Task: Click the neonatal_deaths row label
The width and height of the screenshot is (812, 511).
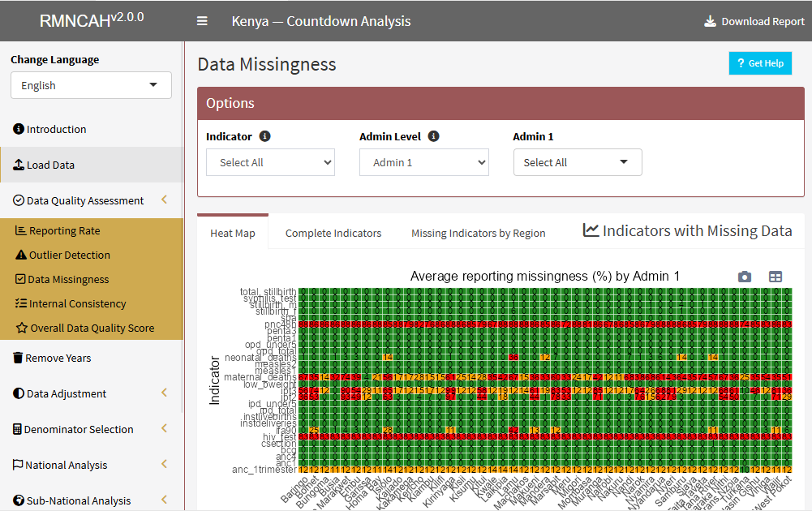Action: [x=260, y=357]
